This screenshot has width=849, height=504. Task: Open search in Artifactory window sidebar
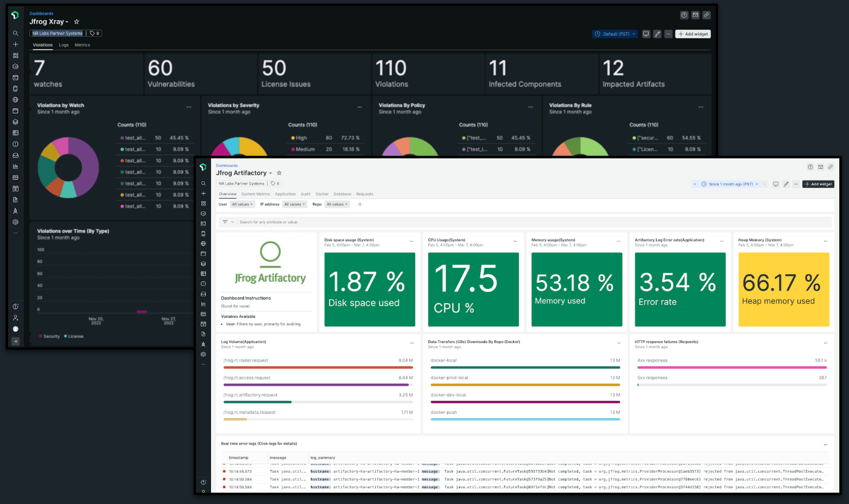(203, 183)
